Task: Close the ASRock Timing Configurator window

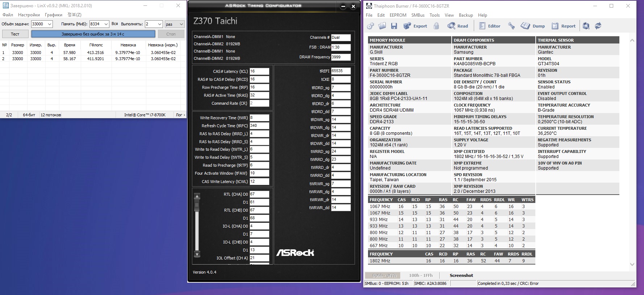Action: [x=354, y=7]
